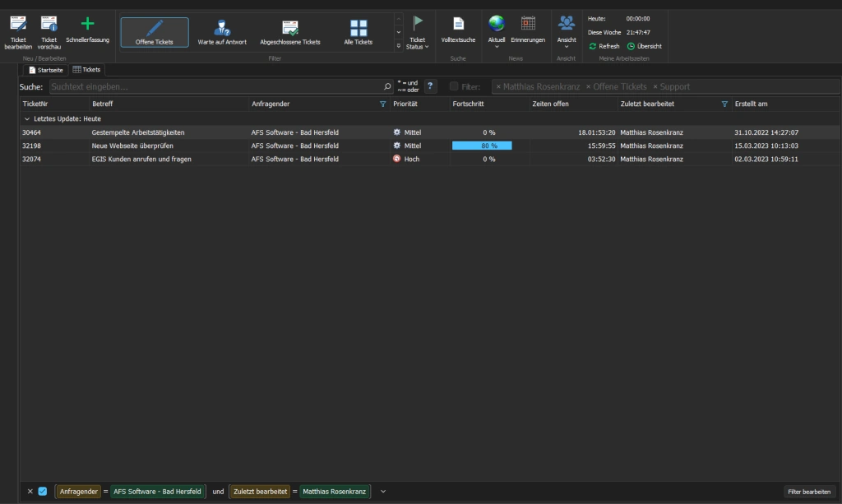Remove the Support filter tag
The image size is (842, 504).
[x=655, y=87]
